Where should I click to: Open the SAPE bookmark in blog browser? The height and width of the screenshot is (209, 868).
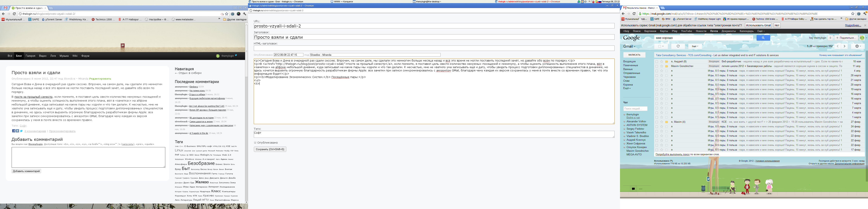coord(33,19)
